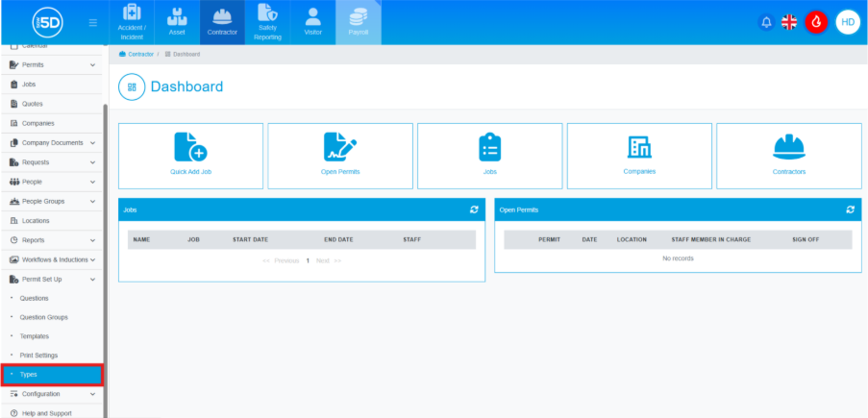Click the red flame alert icon
The width and height of the screenshot is (868, 418).
pyautogui.click(x=816, y=22)
